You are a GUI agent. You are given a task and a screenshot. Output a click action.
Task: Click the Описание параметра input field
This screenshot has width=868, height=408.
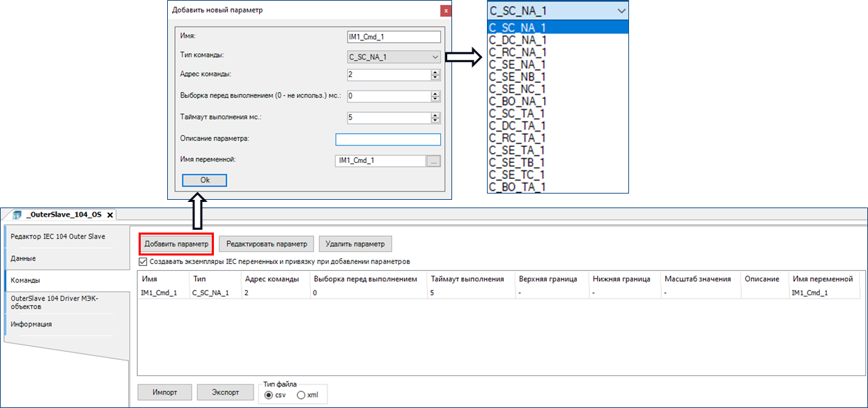pos(388,139)
